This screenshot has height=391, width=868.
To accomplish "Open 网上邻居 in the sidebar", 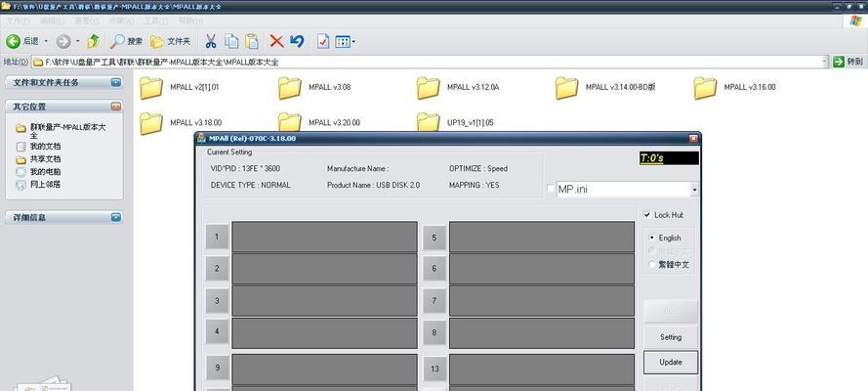I will pos(39,185).
